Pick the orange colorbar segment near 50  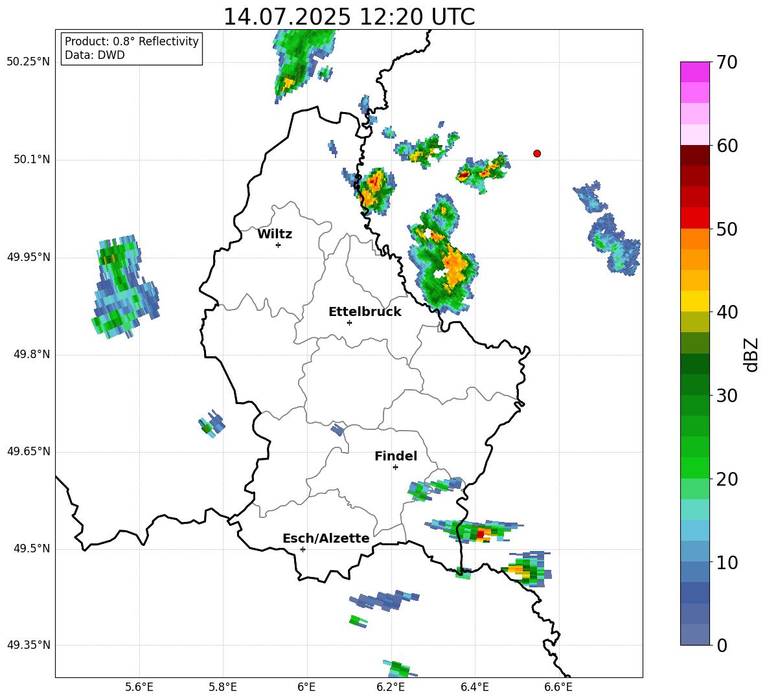tap(694, 238)
